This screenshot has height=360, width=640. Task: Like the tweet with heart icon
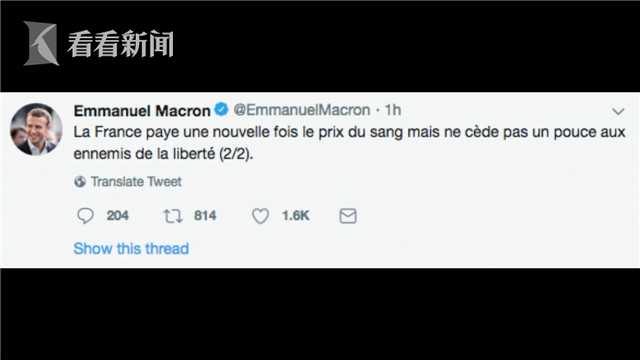tap(260, 216)
